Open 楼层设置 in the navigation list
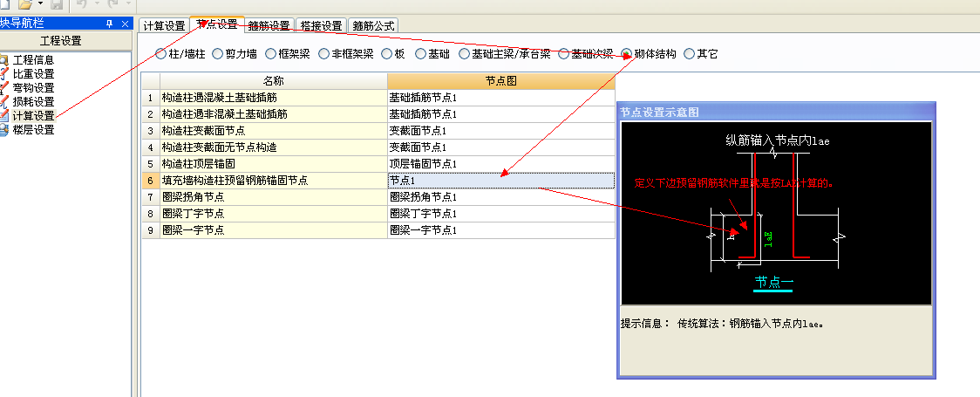This screenshot has width=980, height=397. coord(33,129)
